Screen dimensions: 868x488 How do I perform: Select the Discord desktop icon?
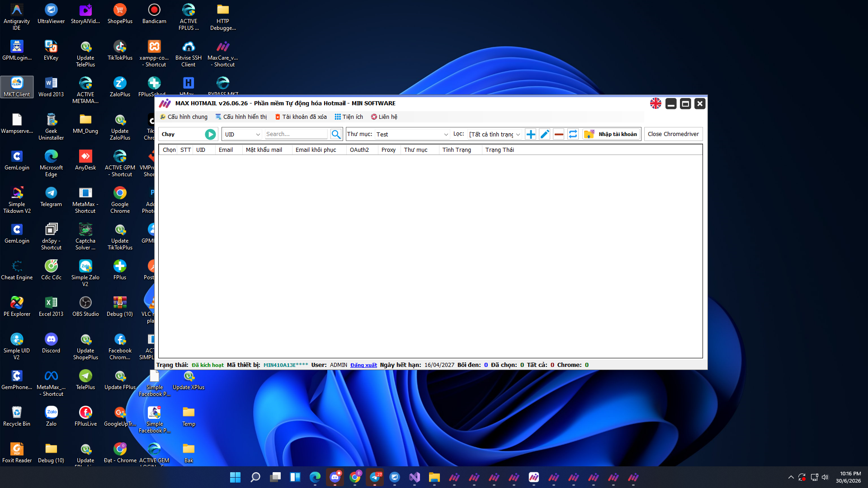51,343
